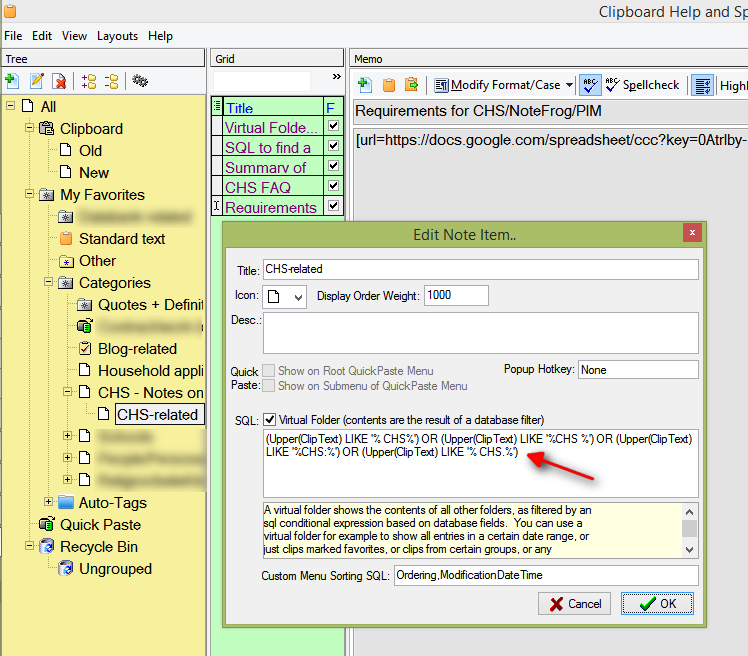Toggle the live ABC spellcheck icon button
The height and width of the screenshot is (656, 748).
click(590, 85)
